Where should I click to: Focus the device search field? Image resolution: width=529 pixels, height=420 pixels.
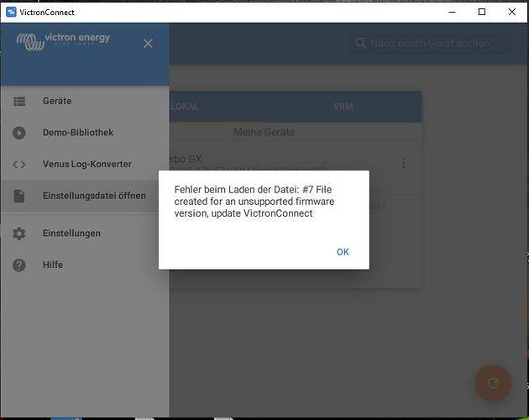[429, 43]
